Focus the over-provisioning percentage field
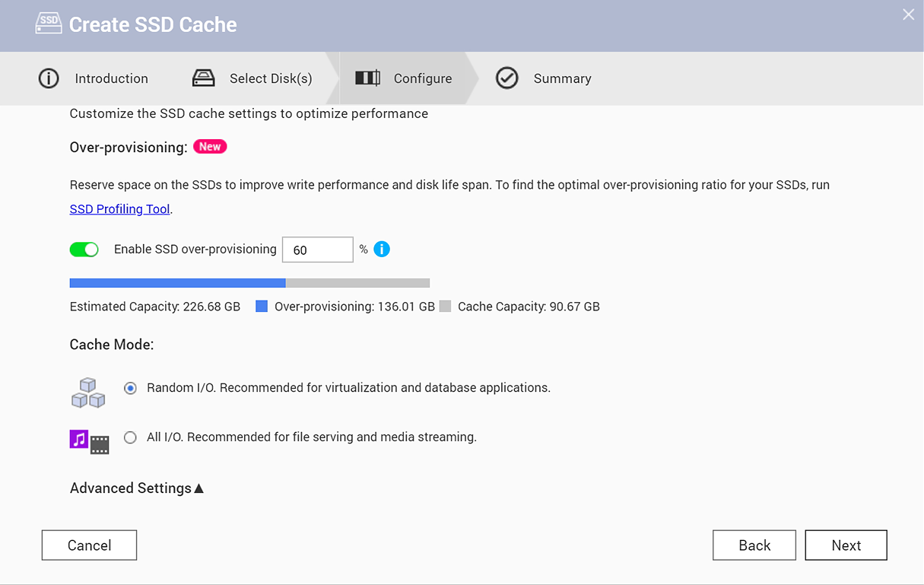 tap(317, 250)
